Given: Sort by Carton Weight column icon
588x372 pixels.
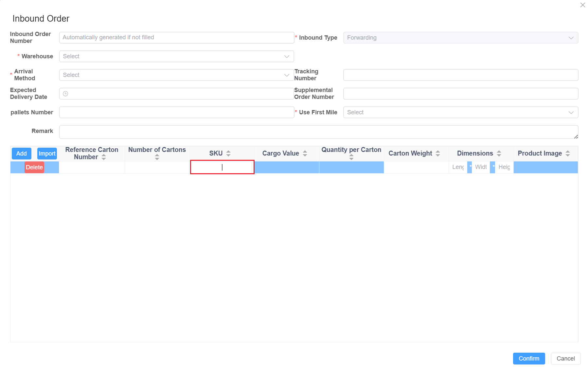Looking at the screenshot, I should point(438,153).
